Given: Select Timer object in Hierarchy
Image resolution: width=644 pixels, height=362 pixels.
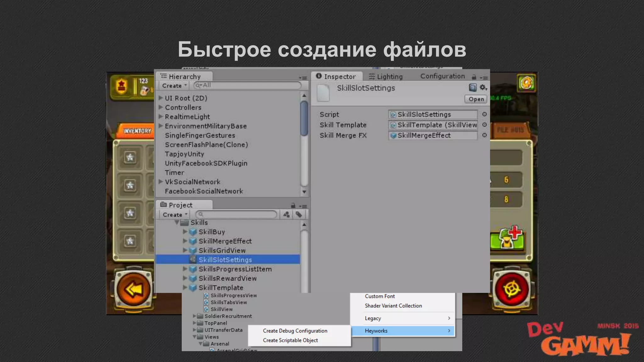Looking at the screenshot, I should tap(175, 173).
